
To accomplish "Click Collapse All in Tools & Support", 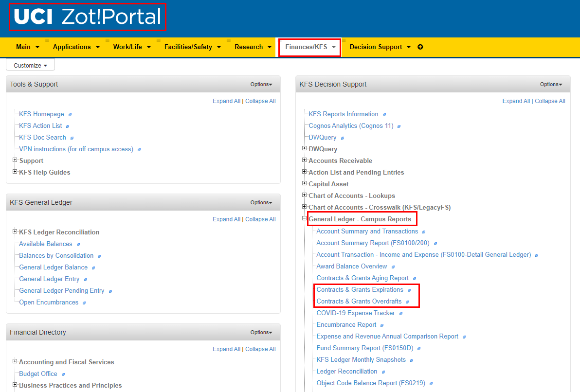I will coord(260,101).
